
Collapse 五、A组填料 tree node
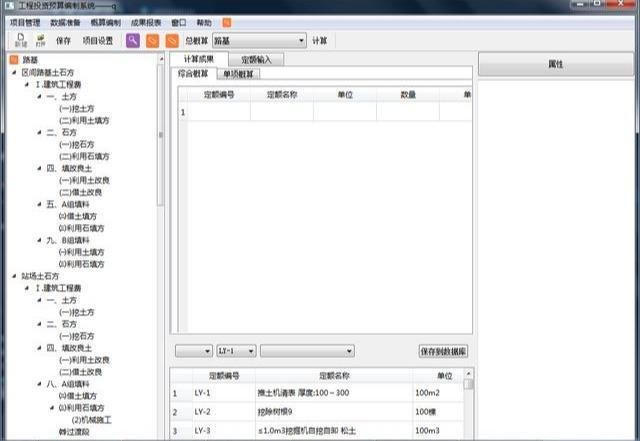click(39, 204)
